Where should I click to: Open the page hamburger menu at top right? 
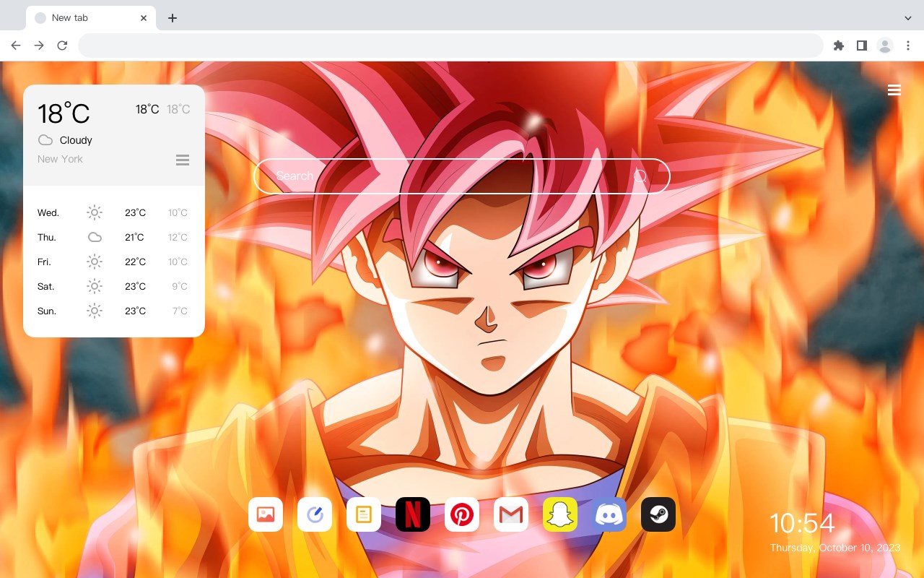click(894, 90)
